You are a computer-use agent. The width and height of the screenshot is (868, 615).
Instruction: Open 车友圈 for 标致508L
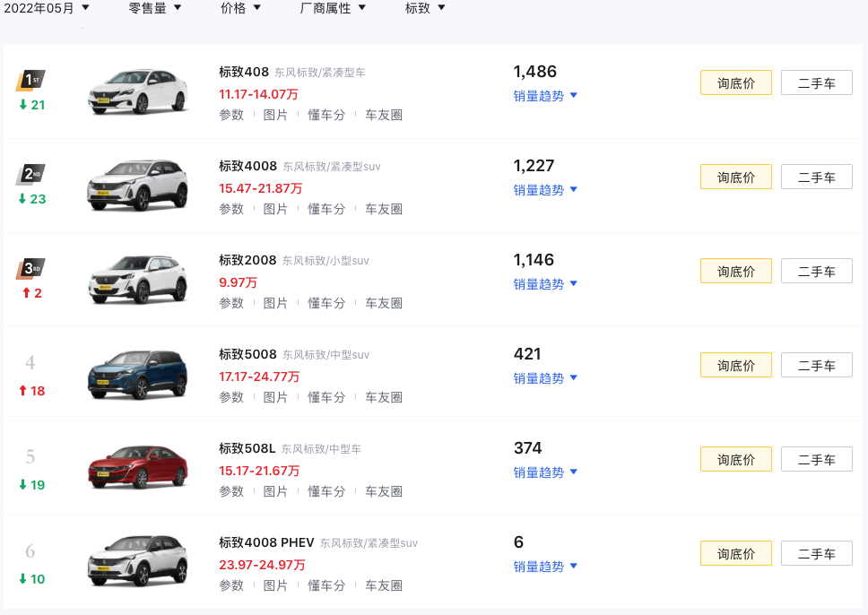pyautogui.click(x=384, y=491)
